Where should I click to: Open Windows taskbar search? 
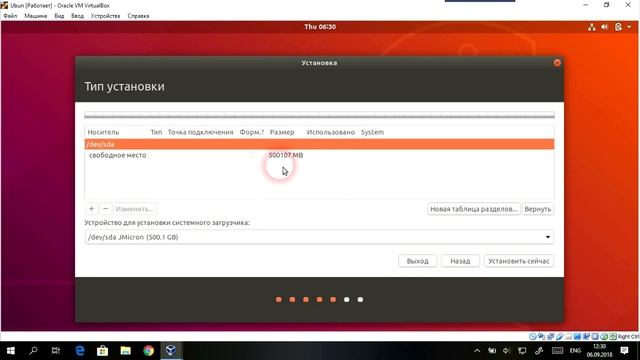(x=33, y=351)
